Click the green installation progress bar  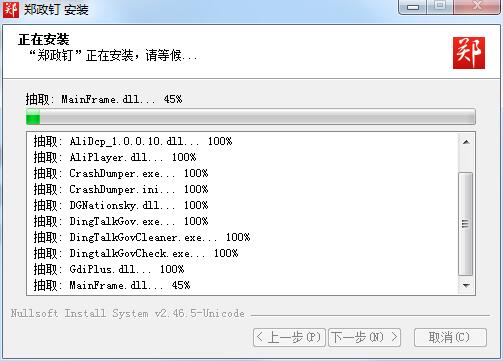(251, 117)
